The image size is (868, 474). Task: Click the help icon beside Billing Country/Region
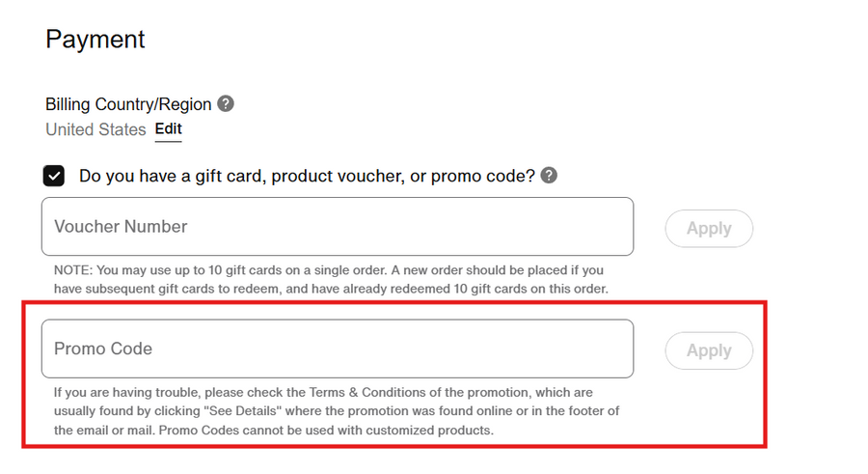coord(226,104)
